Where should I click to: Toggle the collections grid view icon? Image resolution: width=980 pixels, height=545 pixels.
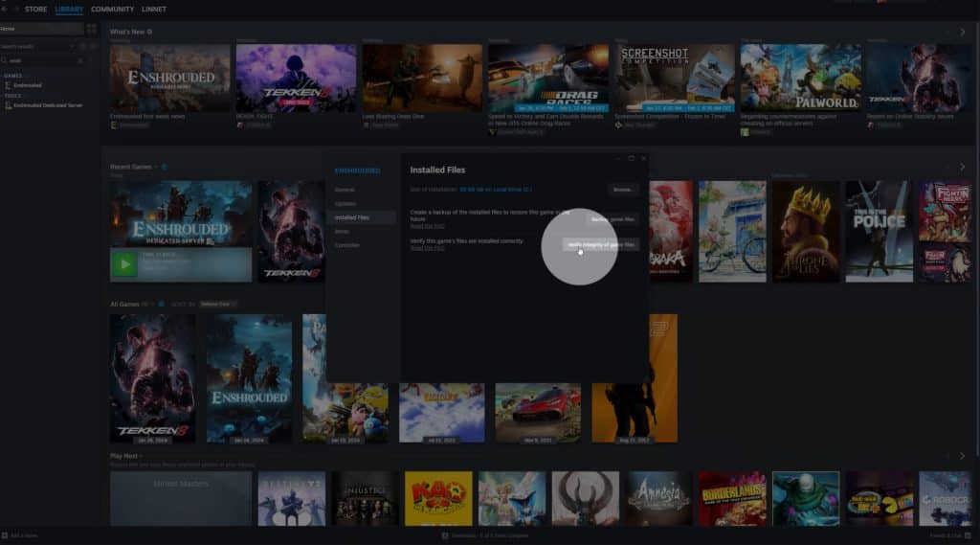[92, 29]
